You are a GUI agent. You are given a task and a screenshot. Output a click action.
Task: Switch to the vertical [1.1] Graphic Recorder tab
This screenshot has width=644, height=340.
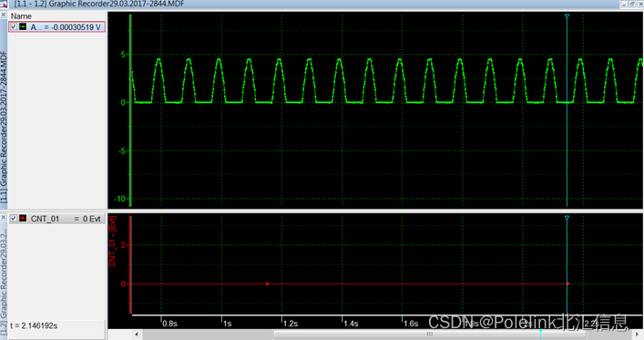pos(4,128)
